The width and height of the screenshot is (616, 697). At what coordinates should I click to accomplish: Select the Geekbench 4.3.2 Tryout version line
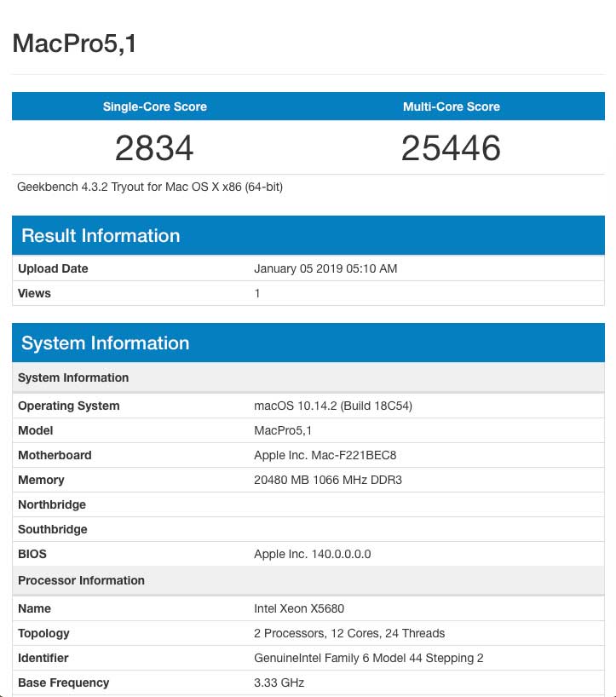click(x=150, y=187)
